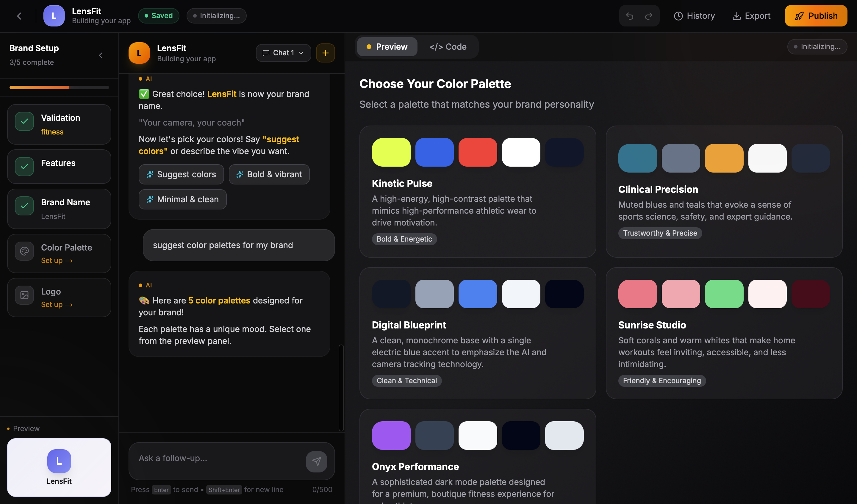Pick the yellow-green Kinetic Pulse swatch

pyautogui.click(x=391, y=152)
